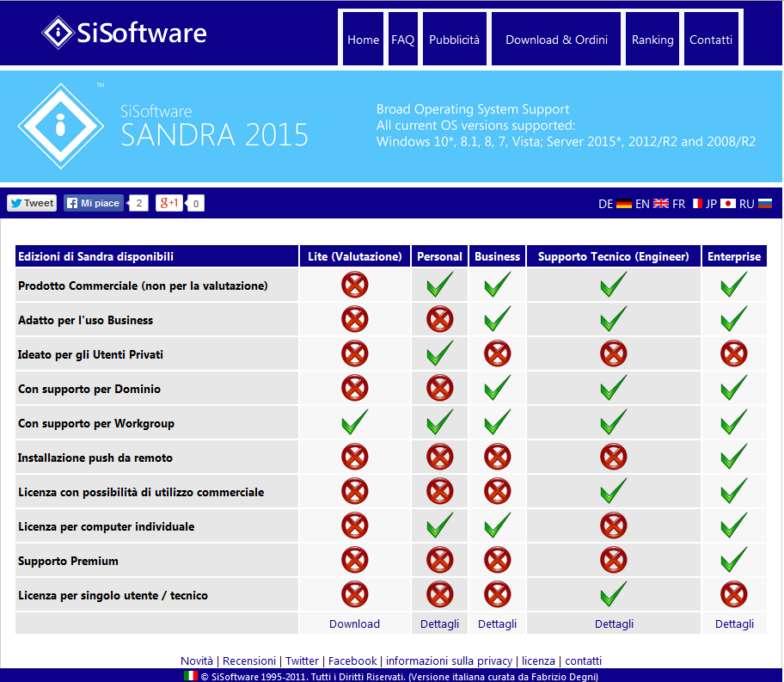Click green check for Con supporto per Workgroup under Lite
This screenshot has width=784, height=682.
(355, 421)
